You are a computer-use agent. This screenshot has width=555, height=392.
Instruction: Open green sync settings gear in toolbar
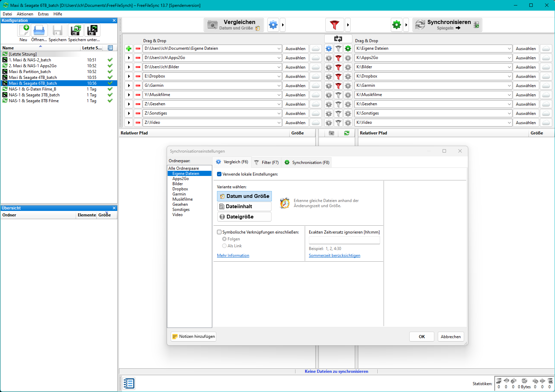[x=397, y=25]
